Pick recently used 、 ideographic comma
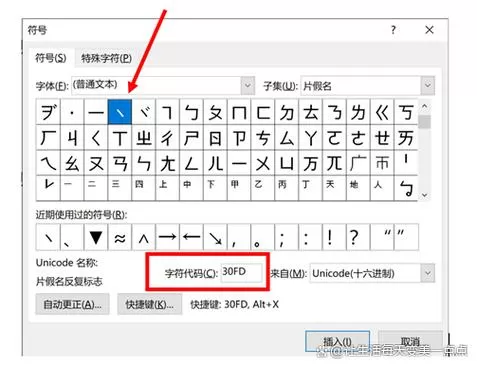477x368 pixels. pos(72,237)
